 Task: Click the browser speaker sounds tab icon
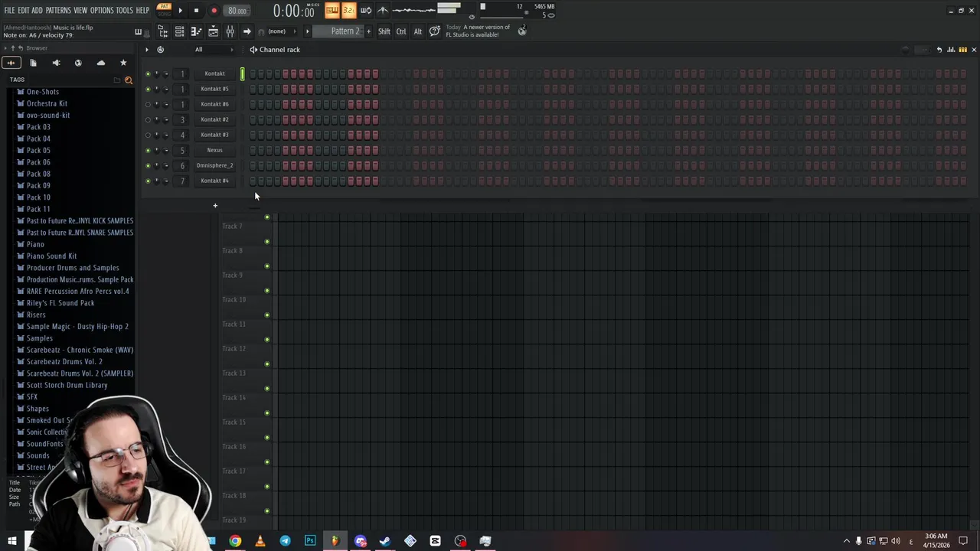pos(56,63)
